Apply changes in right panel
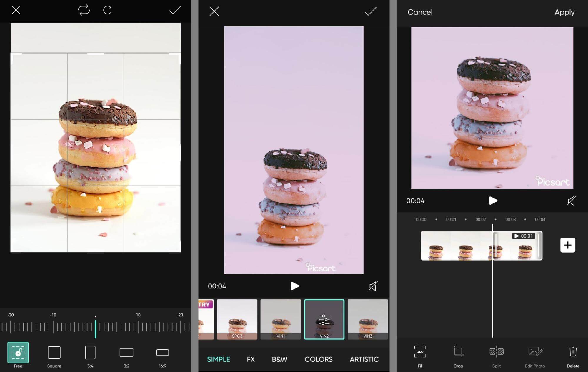The image size is (588, 372). click(x=564, y=11)
